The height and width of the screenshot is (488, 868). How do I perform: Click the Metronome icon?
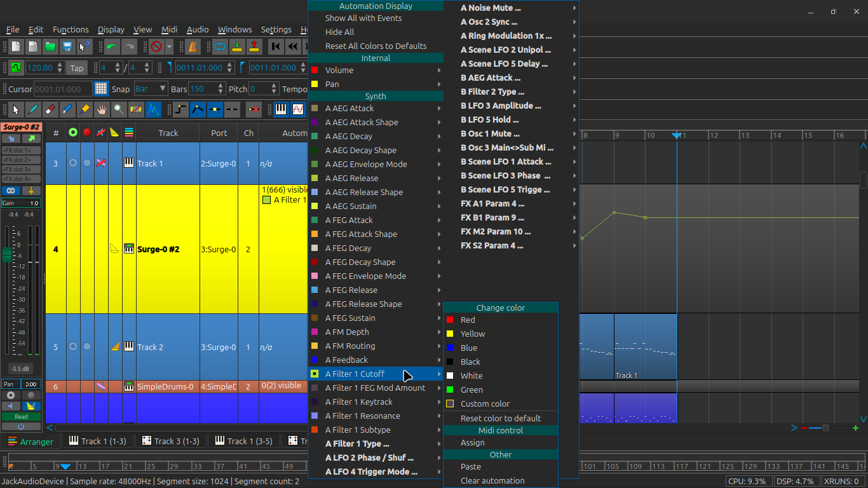[x=192, y=46]
